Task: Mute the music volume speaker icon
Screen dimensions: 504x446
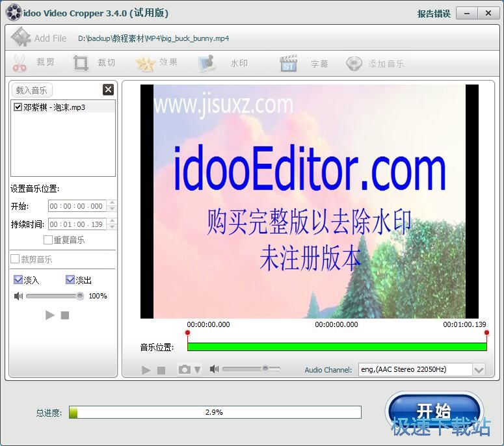Action: [18, 296]
